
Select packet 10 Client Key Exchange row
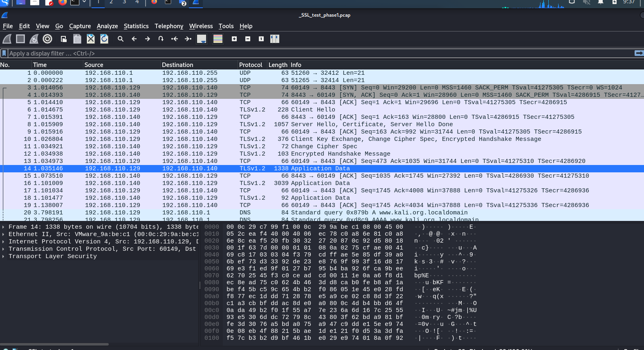point(322,139)
